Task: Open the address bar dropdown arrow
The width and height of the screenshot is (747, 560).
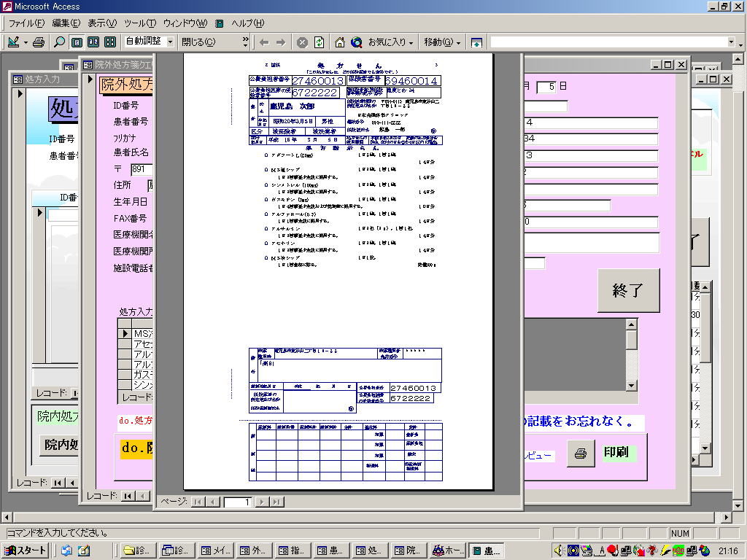Action: 731,42
